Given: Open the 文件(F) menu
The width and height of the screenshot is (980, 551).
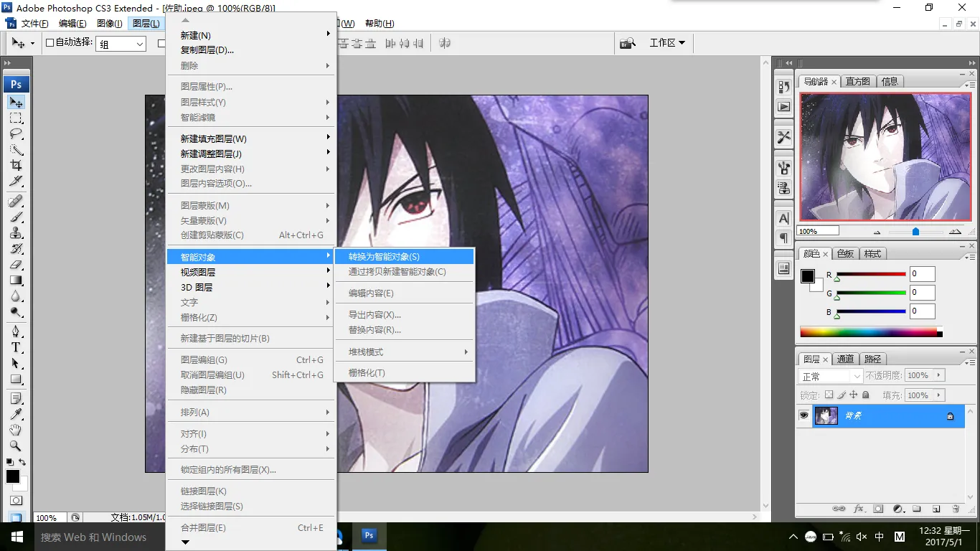Looking at the screenshot, I should pos(35,24).
